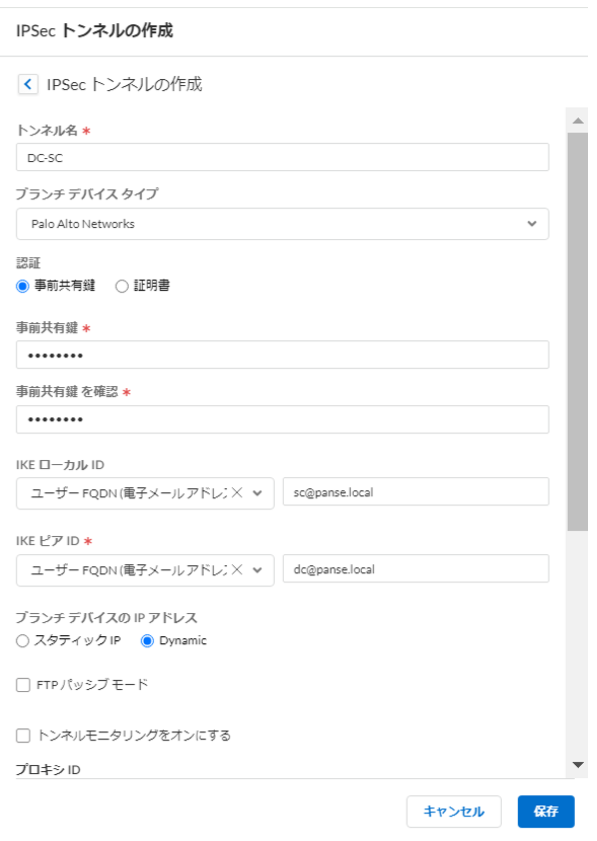This screenshot has width=597, height=841.
Task: Enable FTP パッシブ モード checkbox
Action: coord(23,685)
